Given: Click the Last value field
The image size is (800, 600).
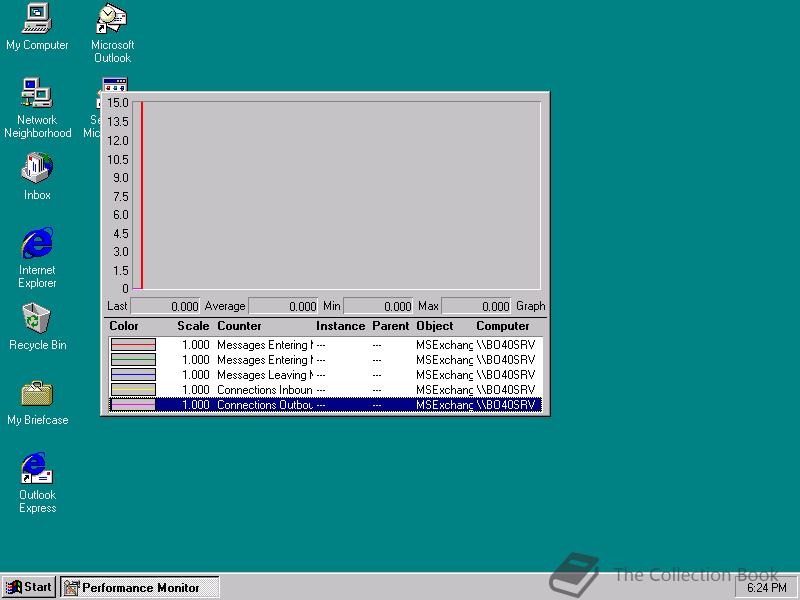Looking at the screenshot, I should coord(165,306).
